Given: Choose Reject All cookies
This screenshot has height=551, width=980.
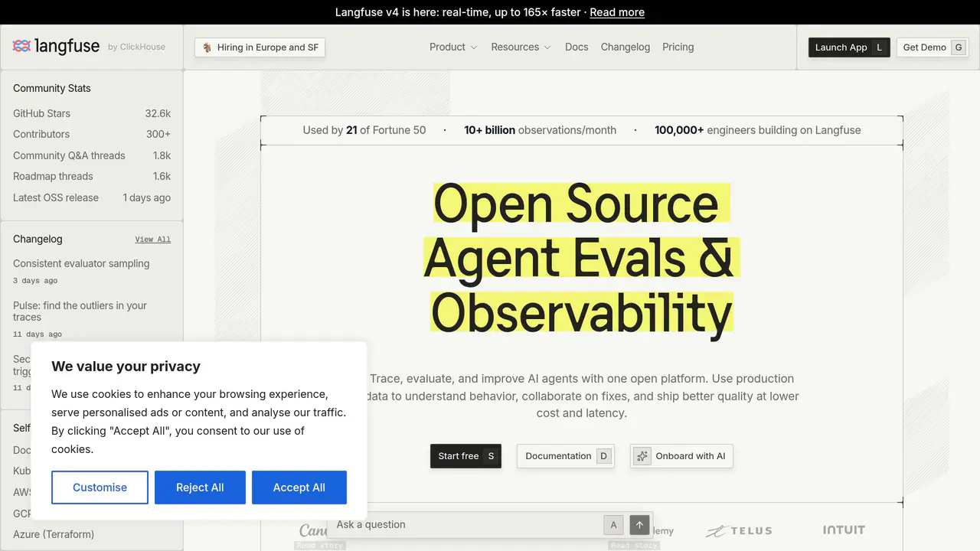Looking at the screenshot, I should [x=200, y=487].
